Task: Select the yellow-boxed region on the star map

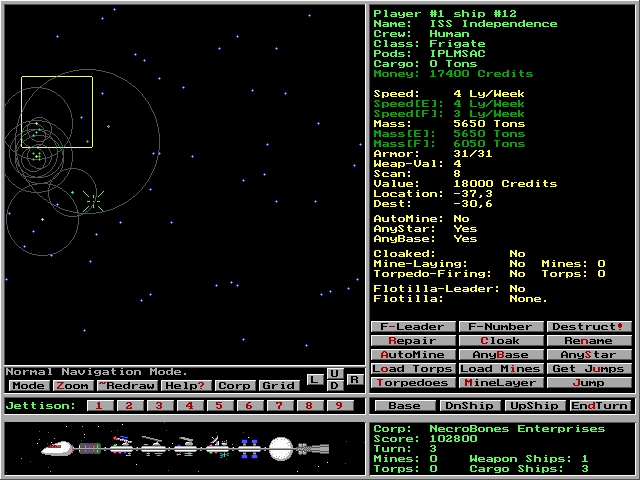Action: tap(57, 112)
